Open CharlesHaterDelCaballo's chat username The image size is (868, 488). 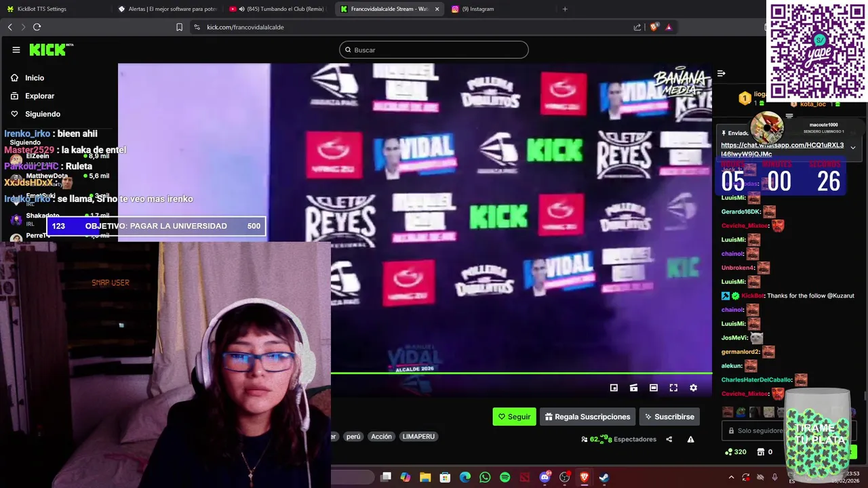756,380
